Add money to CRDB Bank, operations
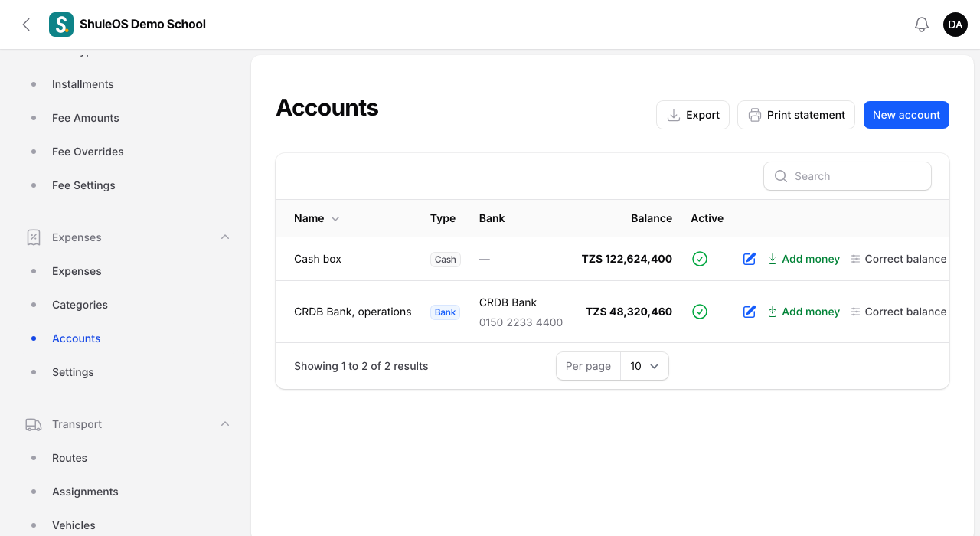 pyautogui.click(x=803, y=312)
